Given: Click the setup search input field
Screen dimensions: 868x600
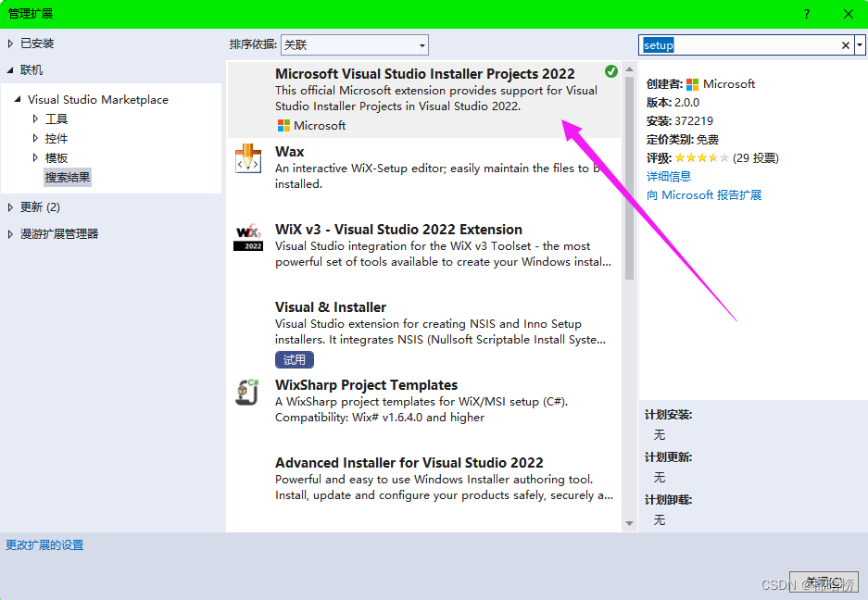Looking at the screenshot, I should pos(739,45).
